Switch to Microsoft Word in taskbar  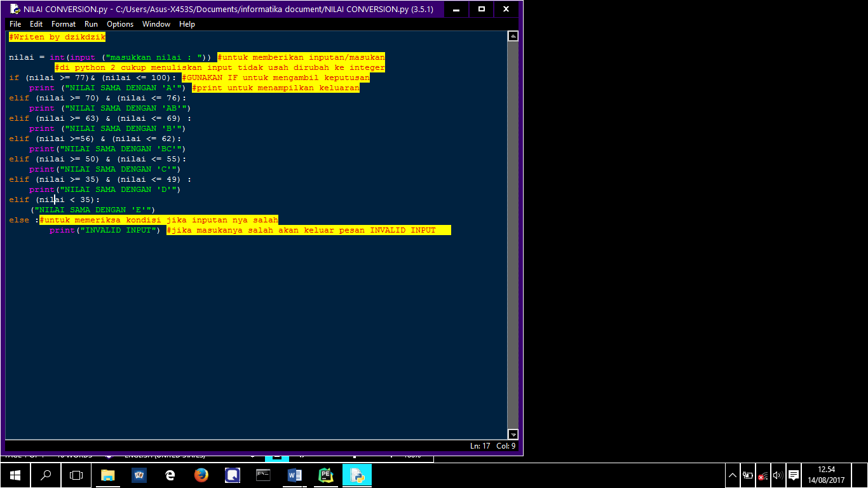pyautogui.click(x=294, y=475)
